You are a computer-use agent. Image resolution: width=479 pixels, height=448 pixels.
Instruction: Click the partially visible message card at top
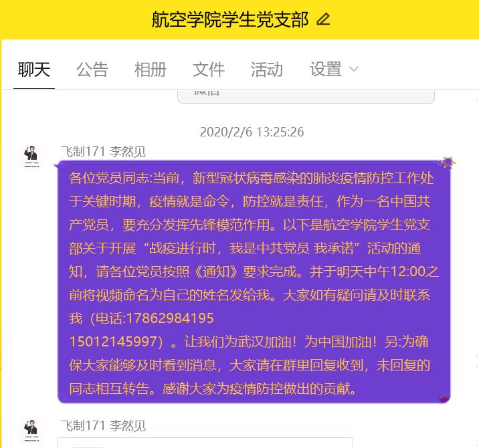pyautogui.click(x=306, y=96)
